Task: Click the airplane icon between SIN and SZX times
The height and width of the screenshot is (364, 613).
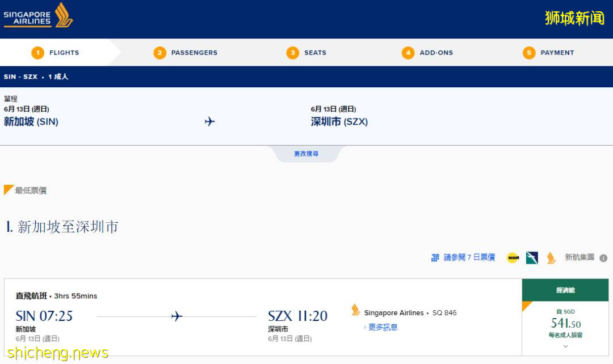Action: (178, 316)
